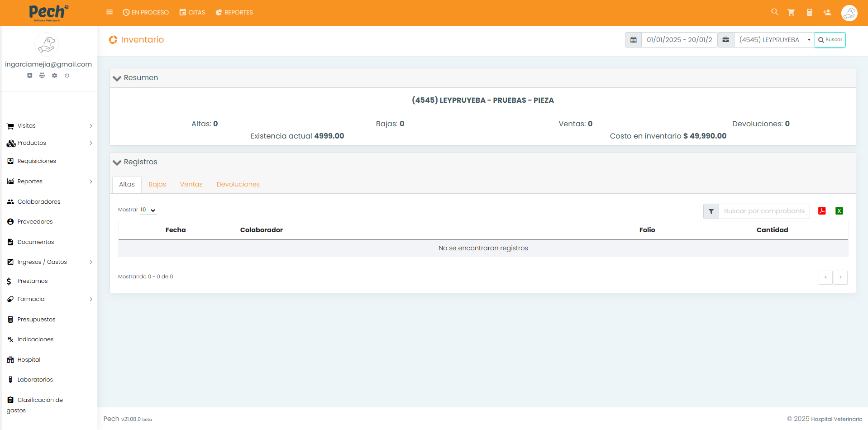
Task: Open the (4545) LEYPRUYEBA product dropdown
Action: point(774,40)
